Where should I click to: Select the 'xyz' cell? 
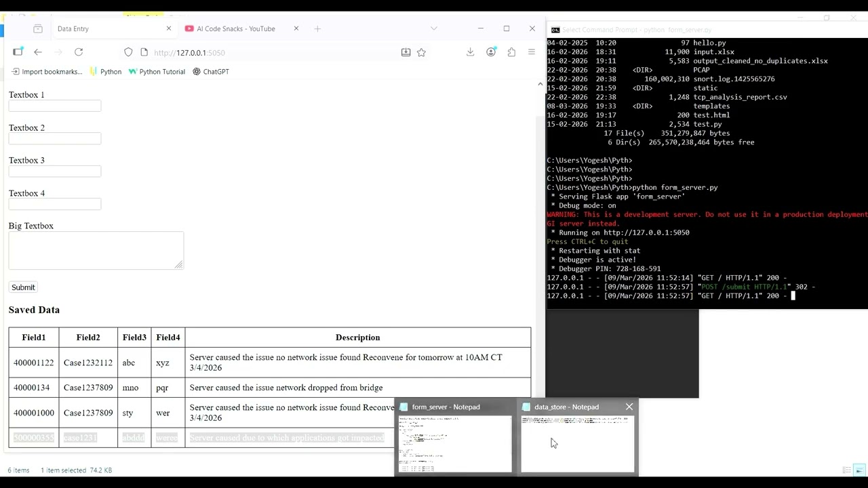click(x=168, y=363)
